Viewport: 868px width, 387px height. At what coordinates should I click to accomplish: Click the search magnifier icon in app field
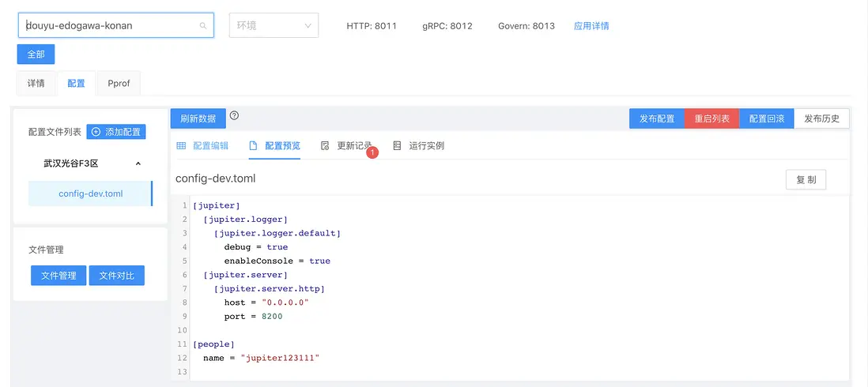[x=203, y=25]
